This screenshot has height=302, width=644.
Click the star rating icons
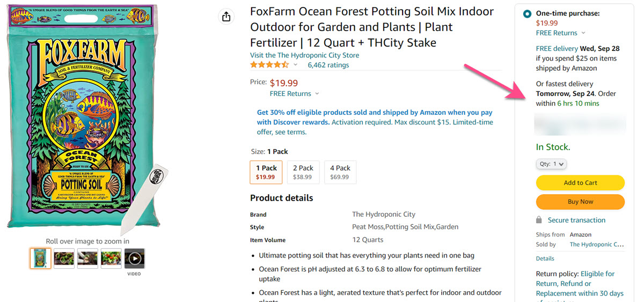click(x=269, y=65)
